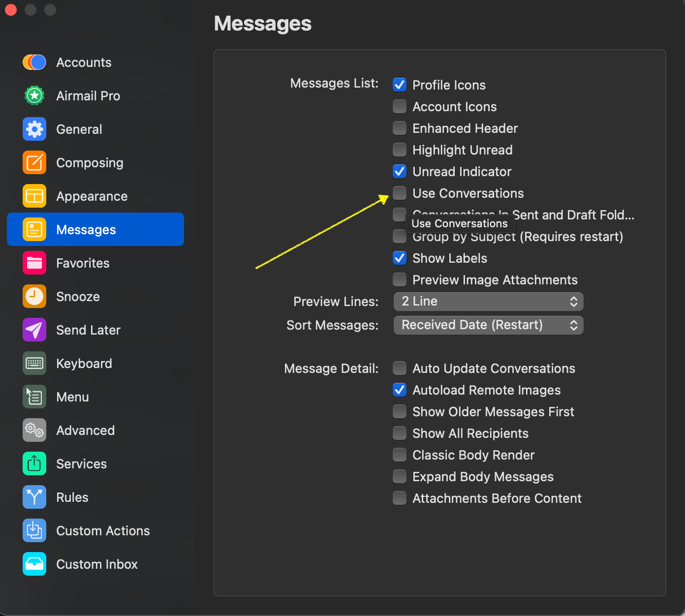Enable the Classic Body Render checkbox

400,455
